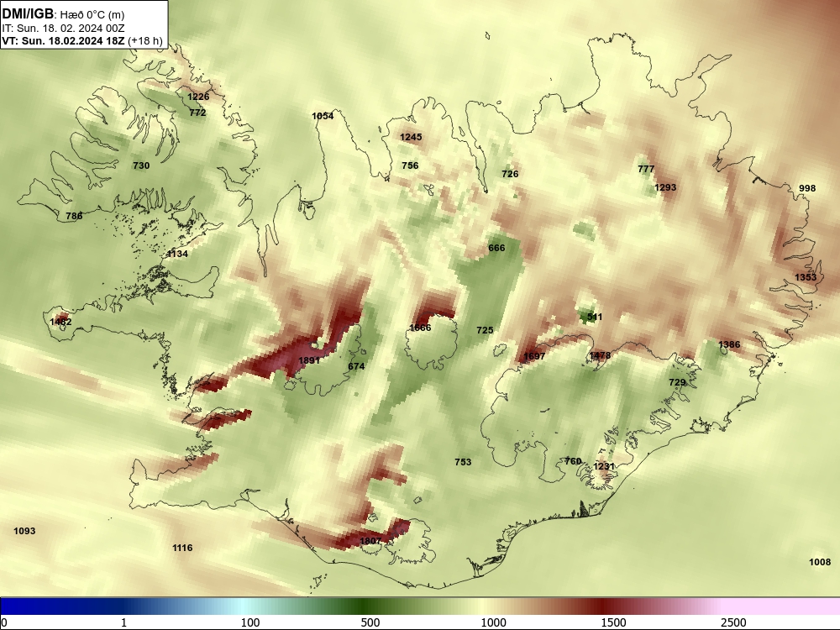840x630 pixels.
Task: Click the 753 map value
Action: 463,462
